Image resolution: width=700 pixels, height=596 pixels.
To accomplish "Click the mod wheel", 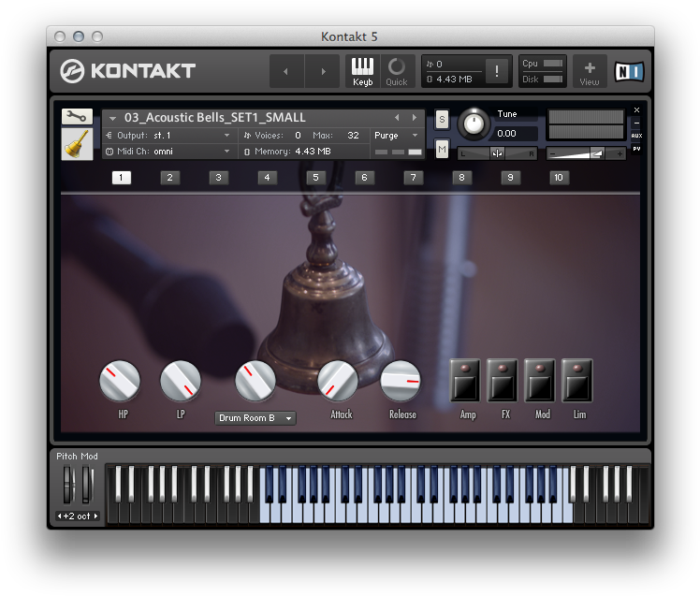I will (x=88, y=485).
